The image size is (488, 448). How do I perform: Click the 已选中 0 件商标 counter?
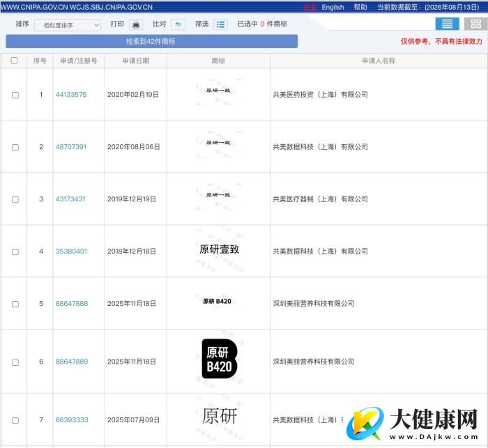(x=262, y=24)
